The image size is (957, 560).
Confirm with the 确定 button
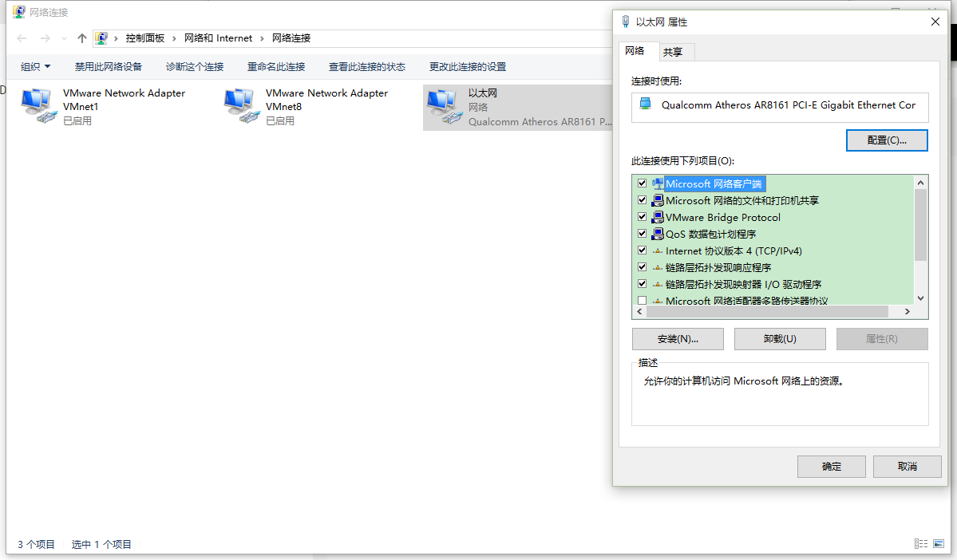click(831, 467)
